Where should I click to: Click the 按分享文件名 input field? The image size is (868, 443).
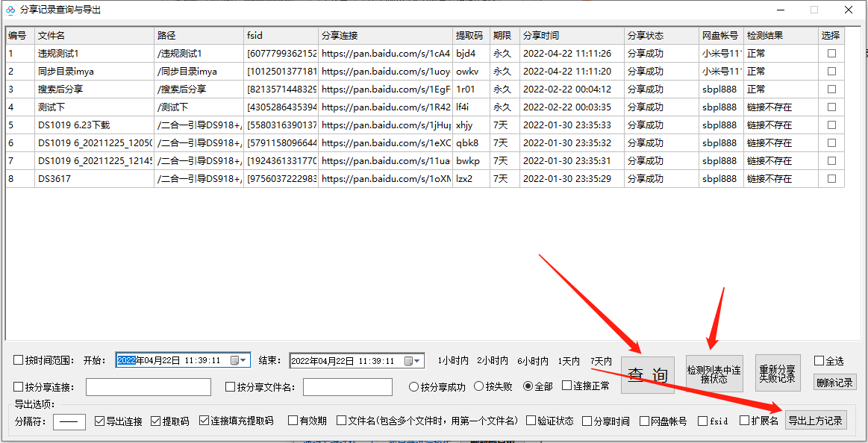[347, 387]
